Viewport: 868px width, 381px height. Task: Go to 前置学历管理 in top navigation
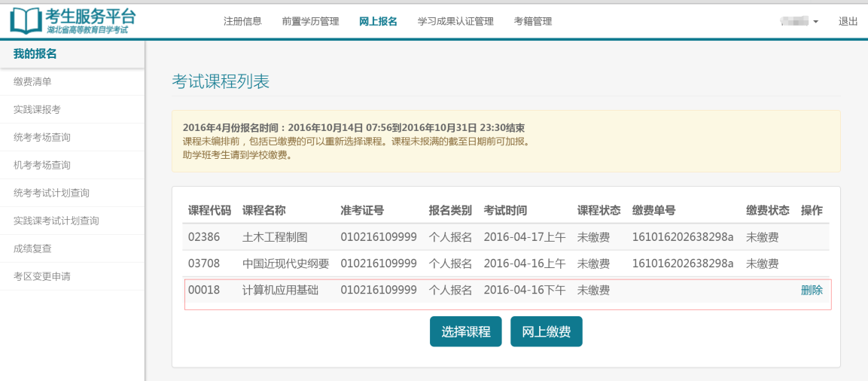point(310,22)
